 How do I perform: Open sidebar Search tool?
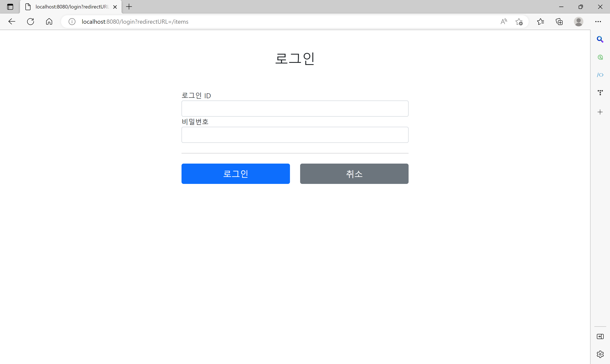pyautogui.click(x=600, y=39)
